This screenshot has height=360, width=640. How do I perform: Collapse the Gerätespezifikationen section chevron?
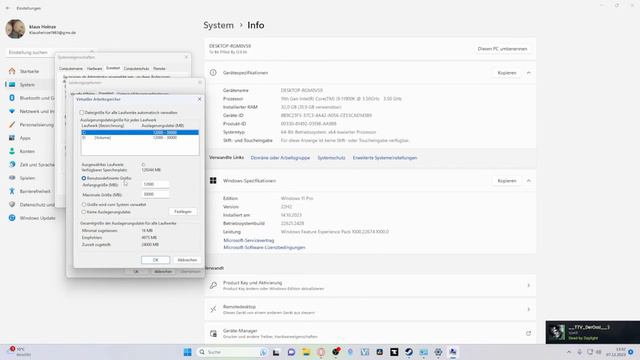[x=529, y=73]
